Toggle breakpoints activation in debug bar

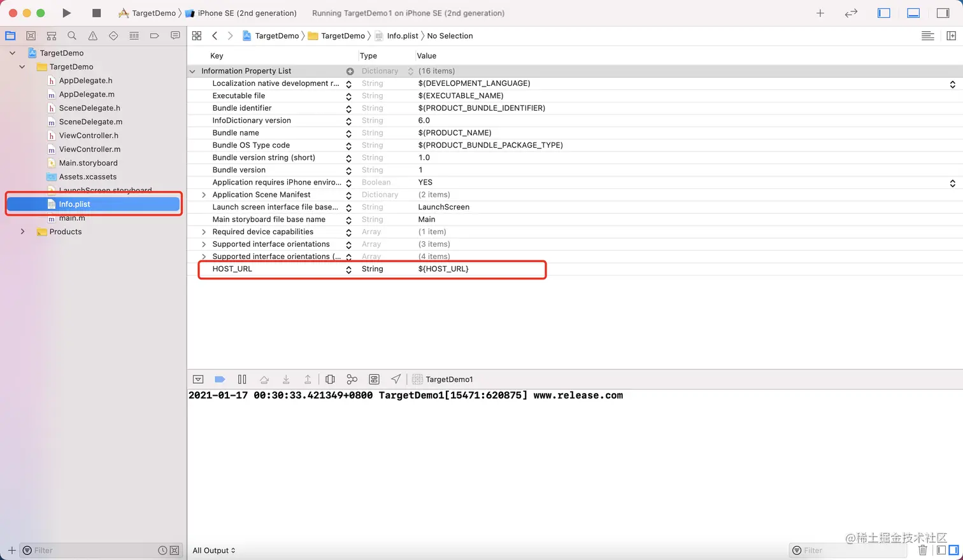pyautogui.click(x=220, y=379)
